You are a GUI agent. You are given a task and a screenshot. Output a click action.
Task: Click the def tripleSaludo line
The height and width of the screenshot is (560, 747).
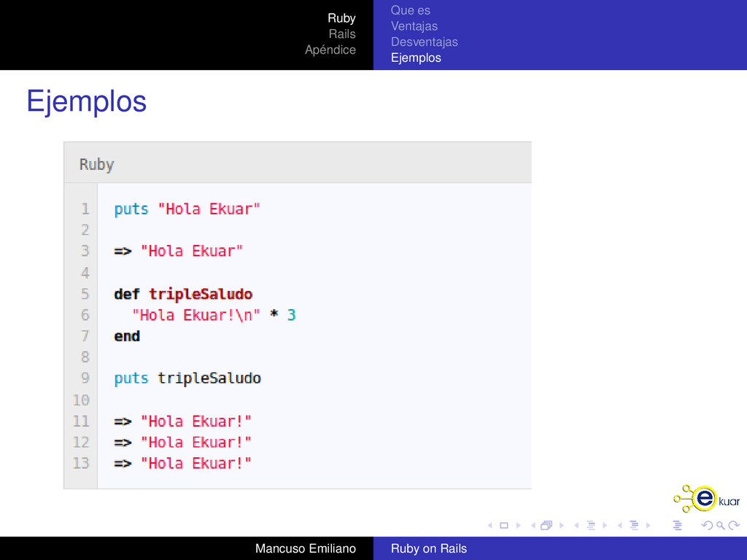(x=183, y=294)
